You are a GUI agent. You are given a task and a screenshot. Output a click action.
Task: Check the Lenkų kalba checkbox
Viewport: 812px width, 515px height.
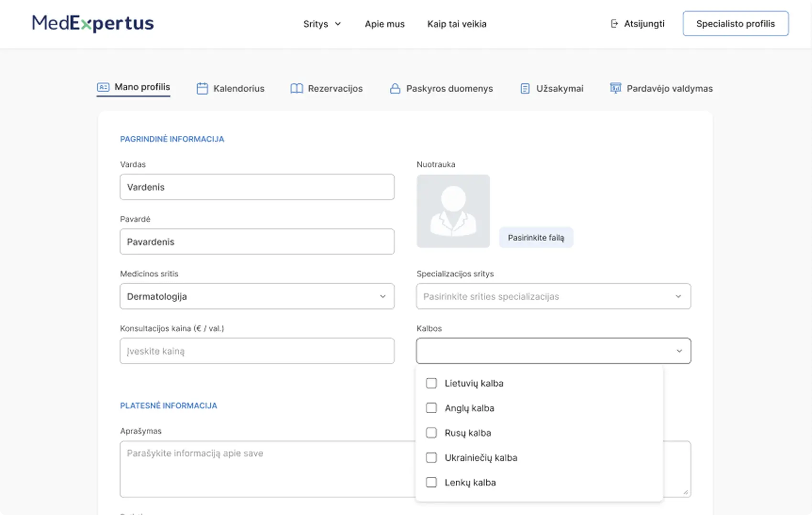click(431, 482)
